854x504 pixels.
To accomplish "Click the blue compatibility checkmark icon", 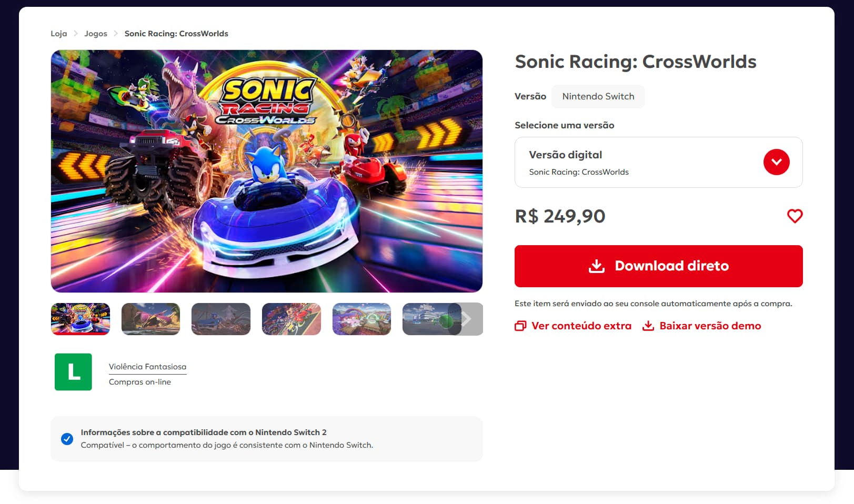I will [67, 439].
